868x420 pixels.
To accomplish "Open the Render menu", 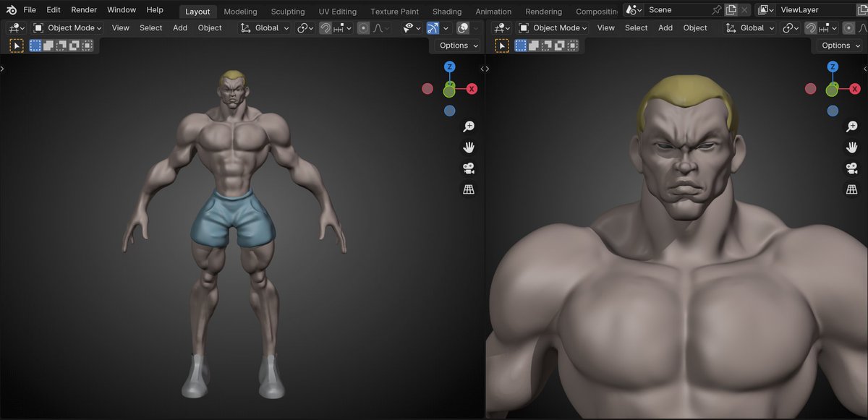I will [84, 10].
